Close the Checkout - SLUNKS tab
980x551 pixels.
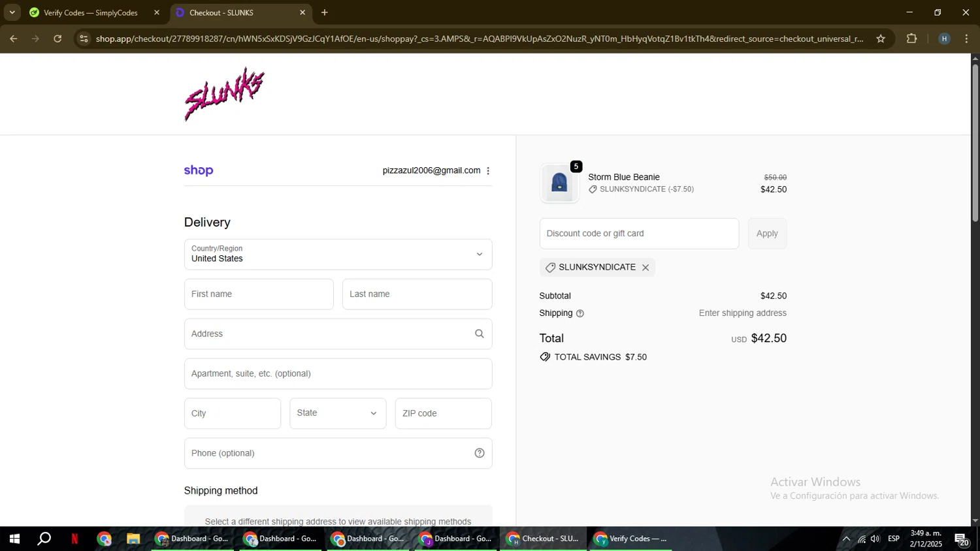tap(302, 12)
